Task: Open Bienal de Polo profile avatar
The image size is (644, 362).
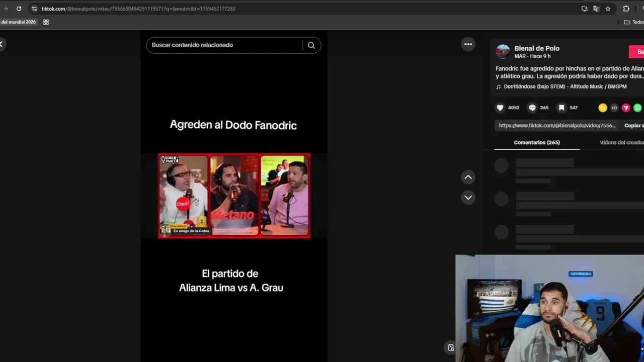Action: click(503, 52)
